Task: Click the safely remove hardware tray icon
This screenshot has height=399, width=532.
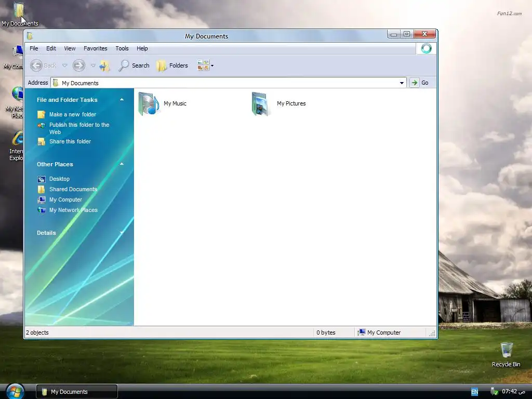Action: [x=495, y=392]
